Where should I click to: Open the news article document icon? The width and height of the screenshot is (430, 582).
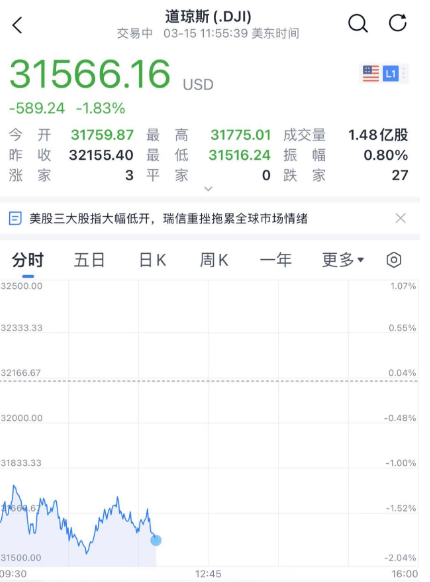pos(15,219)
